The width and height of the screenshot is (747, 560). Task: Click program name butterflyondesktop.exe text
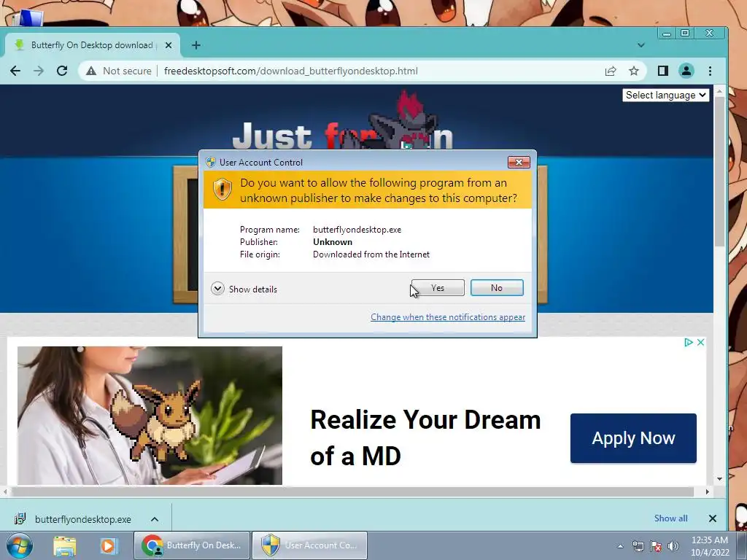[357, 230]
